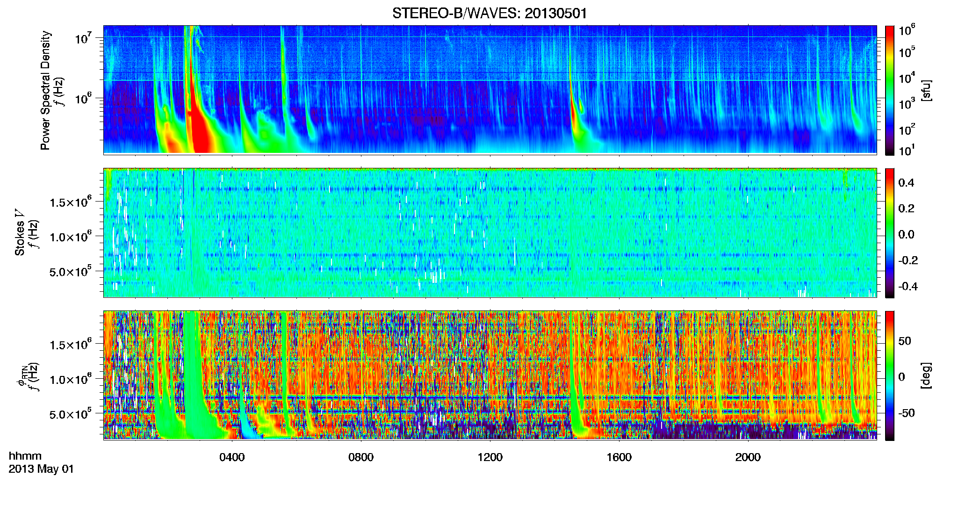Image resolution: width=980 pixels, height=505 pixels.
Task: Click the '2013 May 01' date label
Action: (x=41, y=469)
